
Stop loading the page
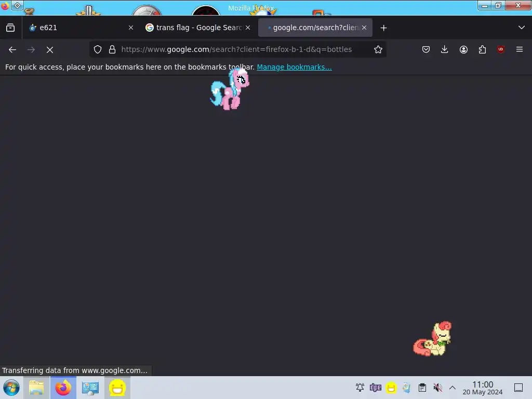click(50, 50)
